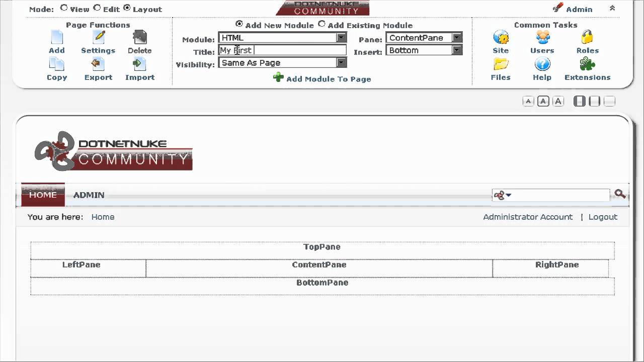
Task: Click the Export page icon
Action: (98, 64)
